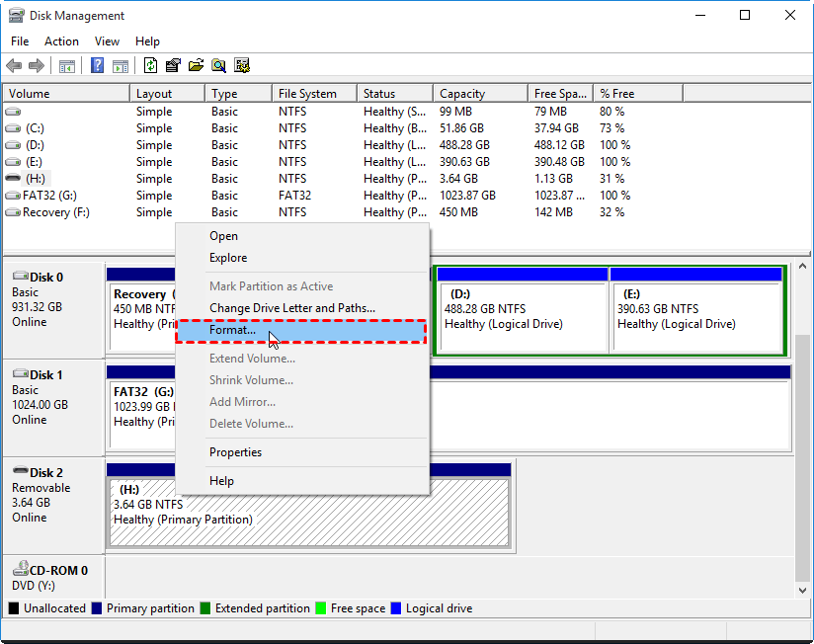
Task: Click the drive icon beside (D:) volume
Action: coord(13,145)
